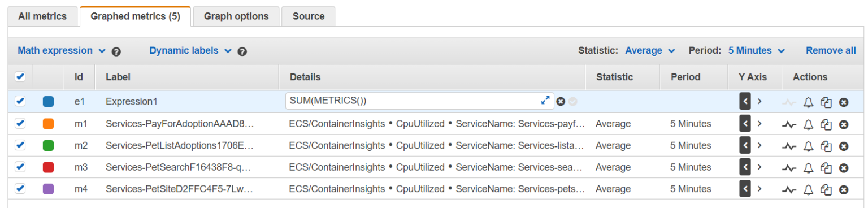Image resolution: width=868 pixels, height=208 pixels.
Task: Click the Remove all link
Action: [831, 50]
